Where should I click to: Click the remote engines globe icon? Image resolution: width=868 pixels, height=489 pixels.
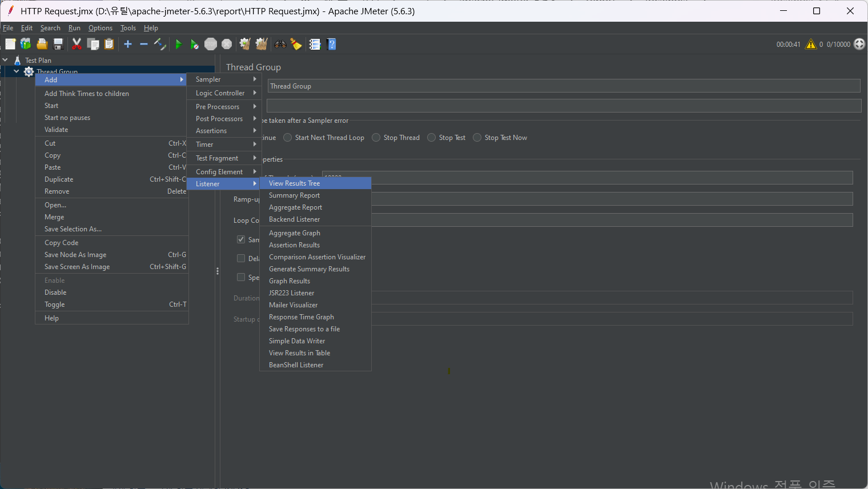click(859, 44)
